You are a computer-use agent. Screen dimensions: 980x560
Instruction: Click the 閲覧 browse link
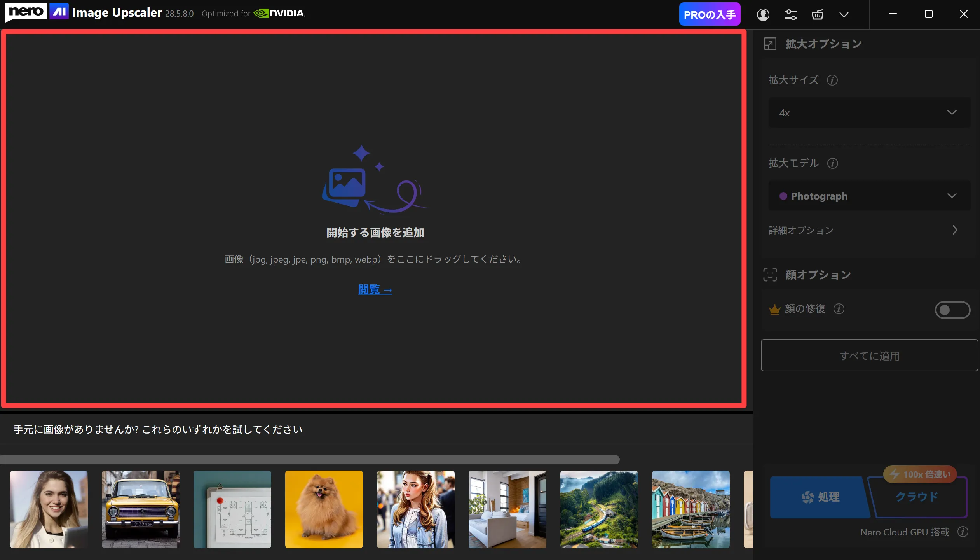375,289
